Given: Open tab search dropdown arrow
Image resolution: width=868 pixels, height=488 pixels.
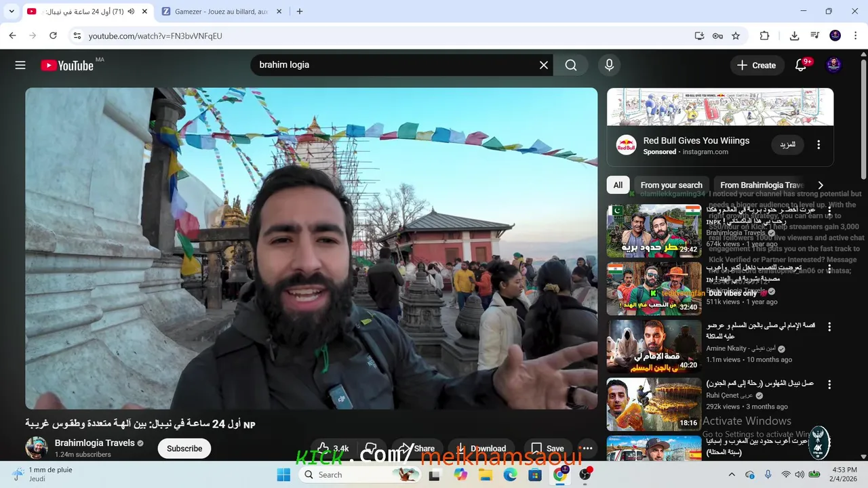Looking at the screenshot, I should 12,12.
